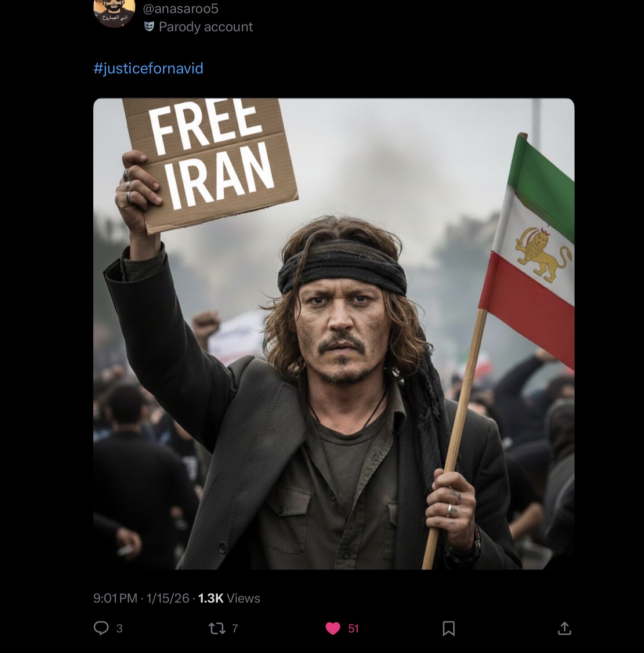Unlike the post via pink heart

coord(333,628)
